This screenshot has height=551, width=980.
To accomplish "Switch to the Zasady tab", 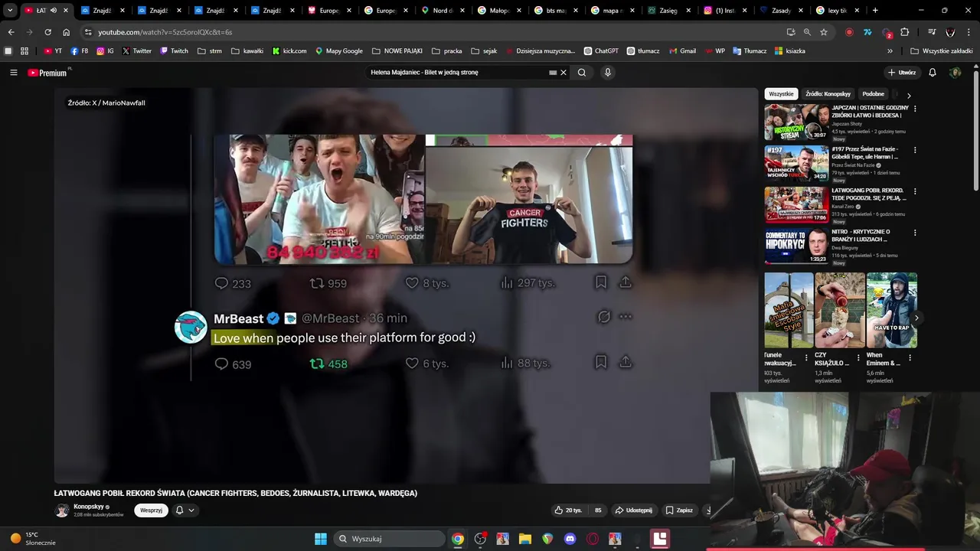I will (x=781, y=11).
